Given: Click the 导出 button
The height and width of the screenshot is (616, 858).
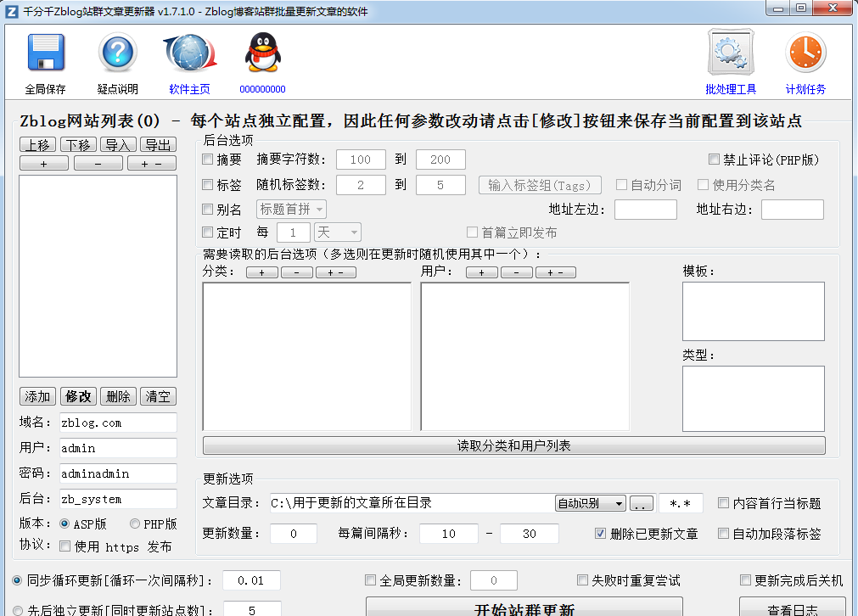Looking at the screenshot, I should coord(158,145).
